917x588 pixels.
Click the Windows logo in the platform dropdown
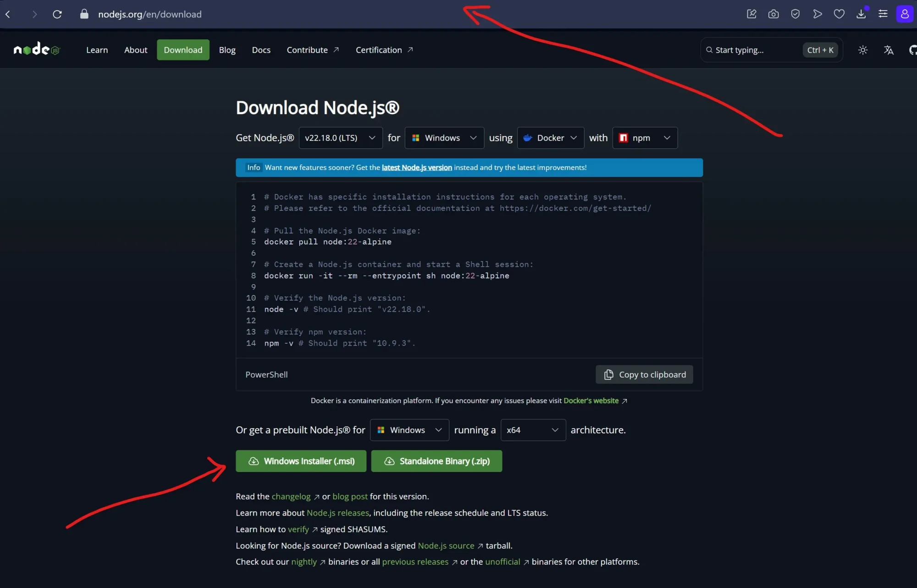pos(416,138)
